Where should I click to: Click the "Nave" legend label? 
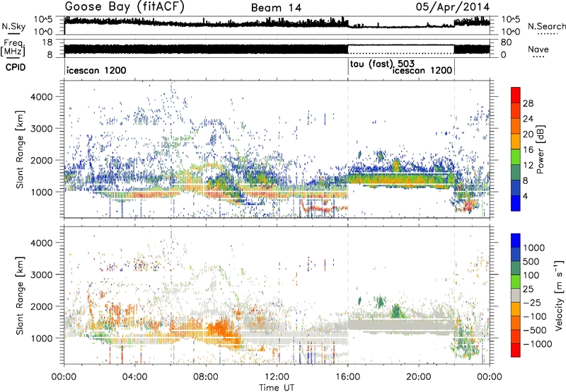tap(538, 49)
